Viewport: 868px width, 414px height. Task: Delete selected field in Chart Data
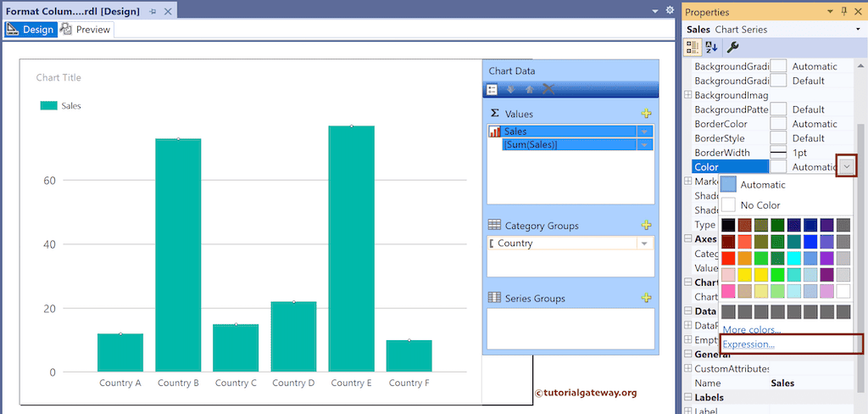click(x=548, y=89)
